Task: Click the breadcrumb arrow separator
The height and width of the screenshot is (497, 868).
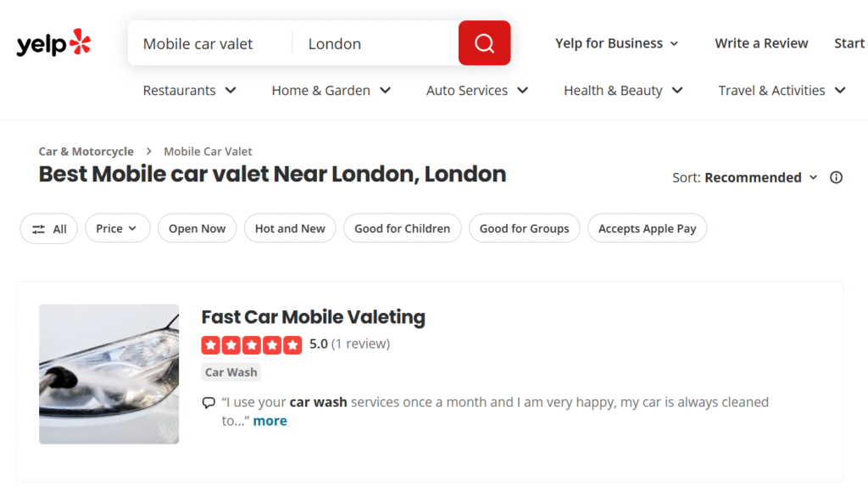Action: [x=148, y=152]
